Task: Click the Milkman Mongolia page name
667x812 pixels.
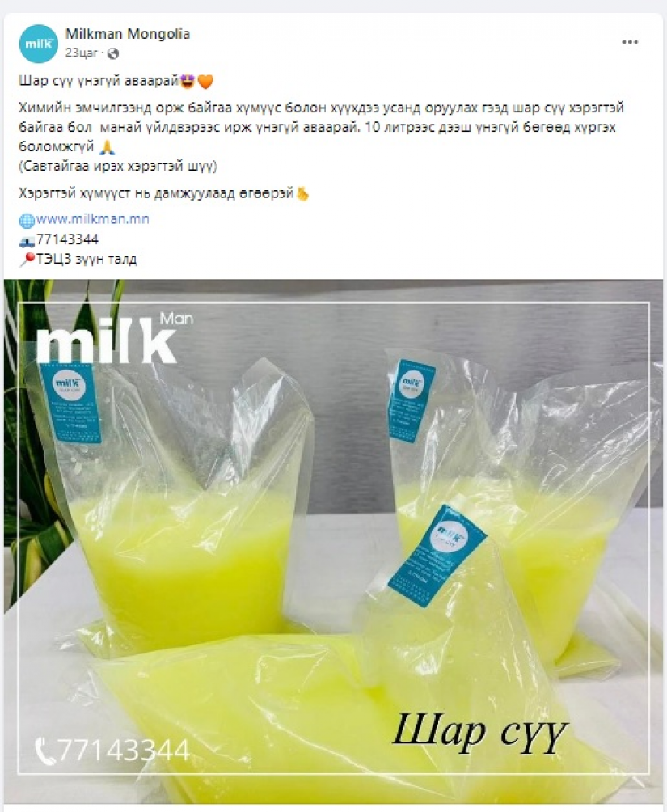Action: (x=128, y=34)
